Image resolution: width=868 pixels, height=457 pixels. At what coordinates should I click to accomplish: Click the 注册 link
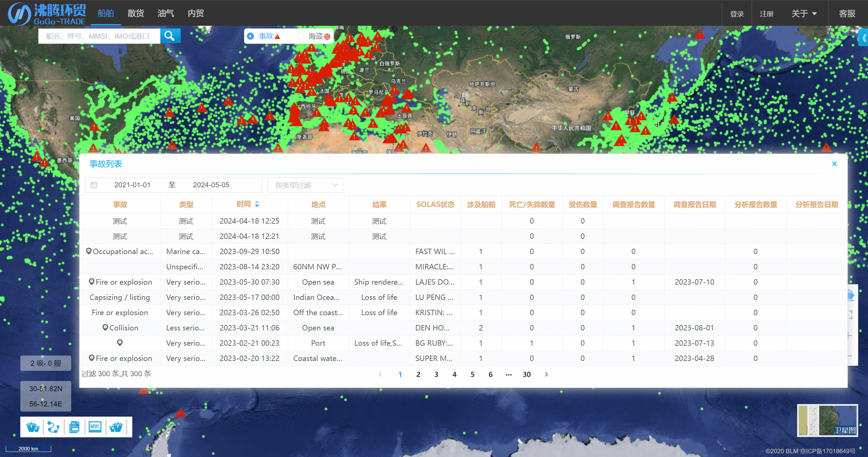point(767,14)
